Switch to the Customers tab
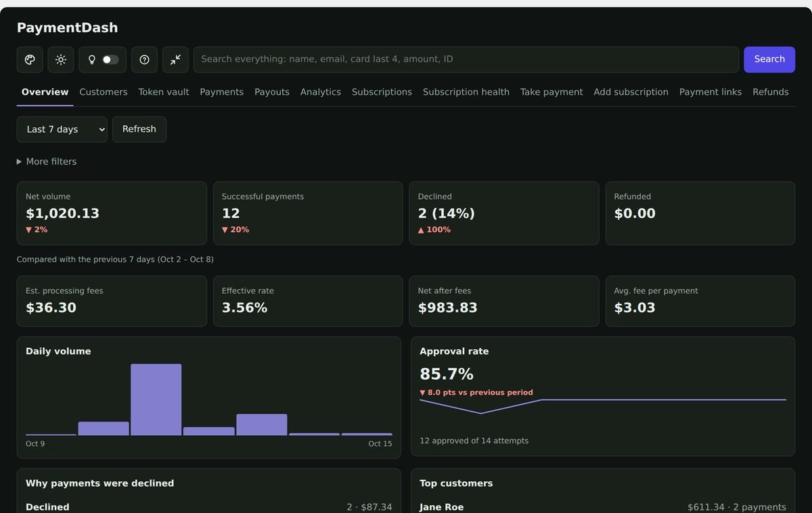The width and height of the screenshot is (812, 513). (104, 92)
